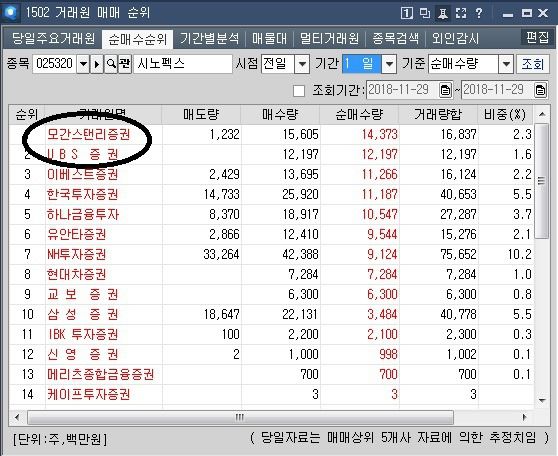The image size is (558, 456).
Task: Expand the 기준 순매수량 dropdown
Action: tap(506, 64)
